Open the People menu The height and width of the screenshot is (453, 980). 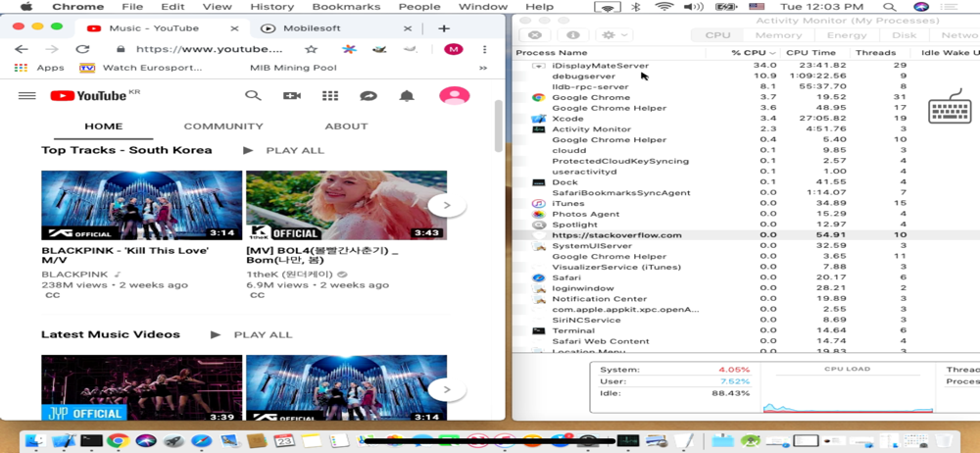pyautogui.click(x=419, y=7)
